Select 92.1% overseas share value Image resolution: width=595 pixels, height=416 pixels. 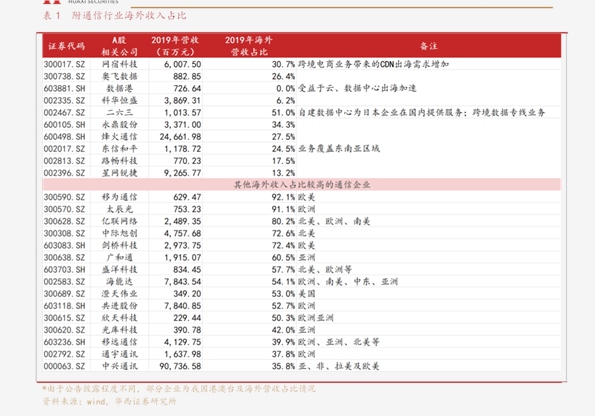coord(283,197)
